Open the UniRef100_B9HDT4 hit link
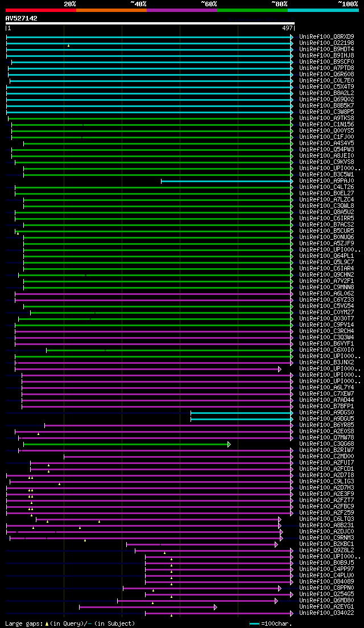 pyautogui.click(x=326, y=50)
